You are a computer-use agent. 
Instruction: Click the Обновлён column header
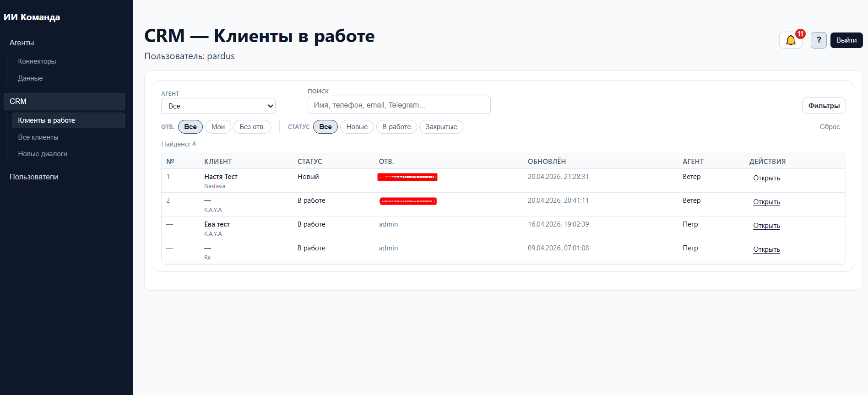(x=547, y=162)
